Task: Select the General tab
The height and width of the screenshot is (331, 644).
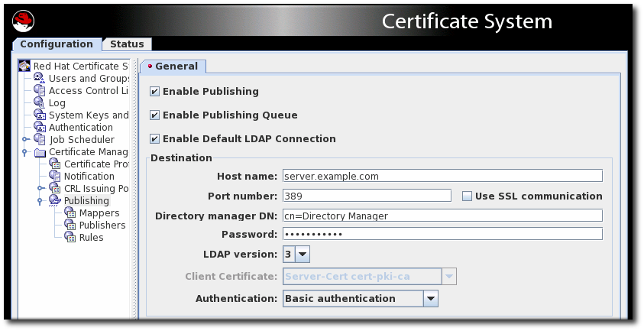Action: (x=173, y=67)
